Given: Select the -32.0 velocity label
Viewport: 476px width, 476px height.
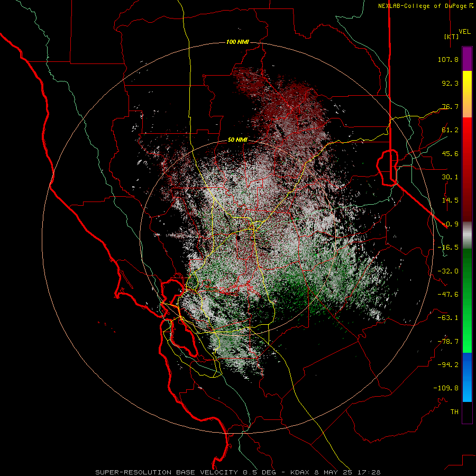Looking at the screenshot, I should pyautogui.click(x=448, y=271).
